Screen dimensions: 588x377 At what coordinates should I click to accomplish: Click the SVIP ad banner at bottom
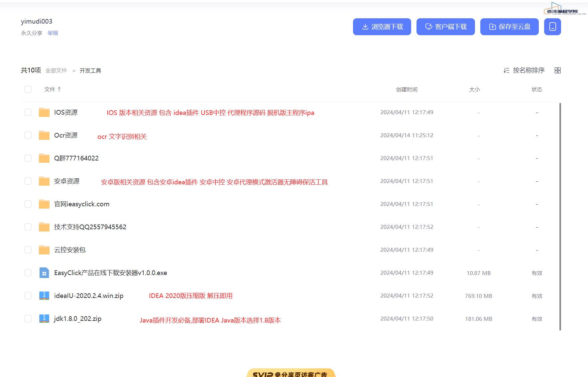coord(291,373)
